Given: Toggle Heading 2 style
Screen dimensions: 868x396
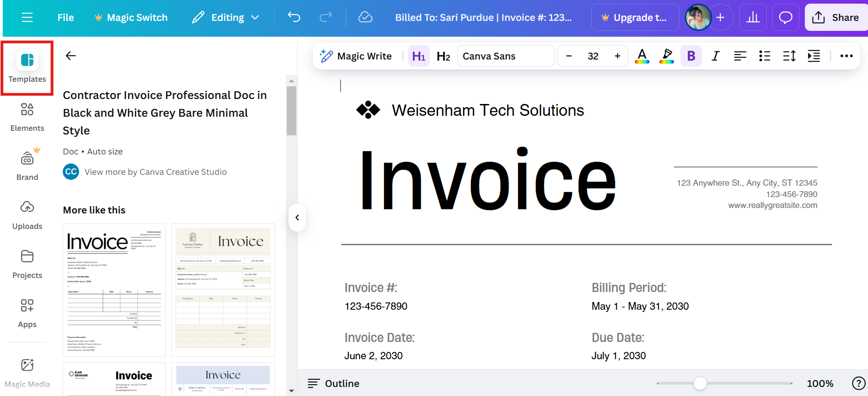Looking at the screenshot, I should point(443,56).
